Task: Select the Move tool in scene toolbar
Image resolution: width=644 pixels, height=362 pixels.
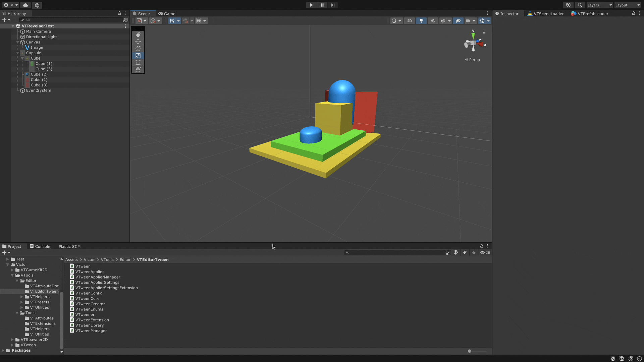Action: tap(138, 42)
